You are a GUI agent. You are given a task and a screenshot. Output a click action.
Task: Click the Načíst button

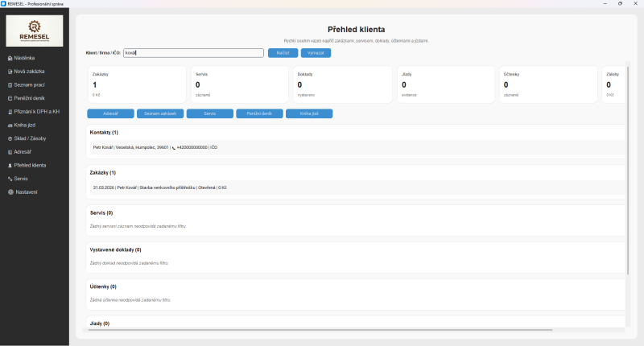(x=283, y=53)
